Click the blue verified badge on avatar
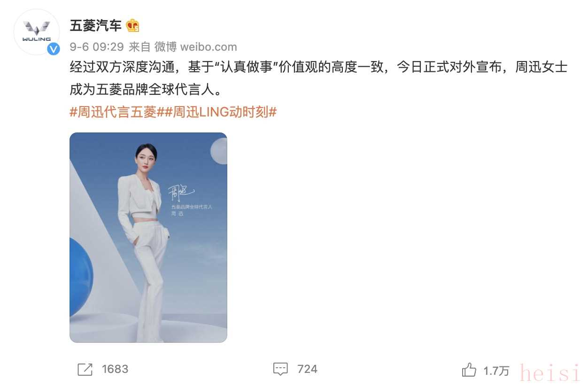This screenshot has width=588, height=387. [x=54, y=48]
